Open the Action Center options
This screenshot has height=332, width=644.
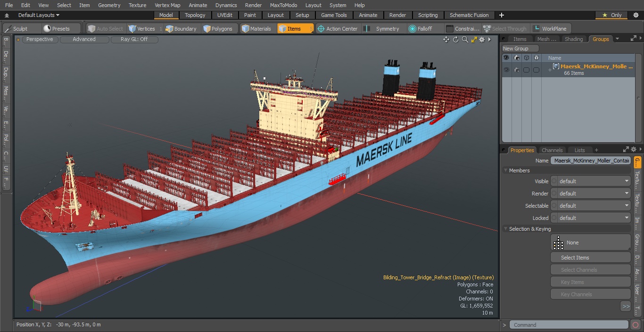point(338,29)
